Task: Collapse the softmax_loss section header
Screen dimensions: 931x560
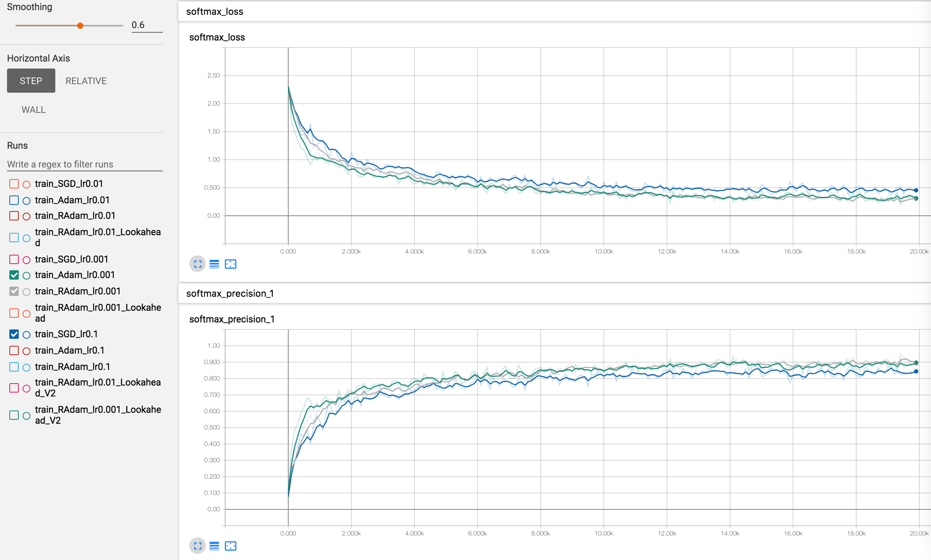Action: coord(215,12)
